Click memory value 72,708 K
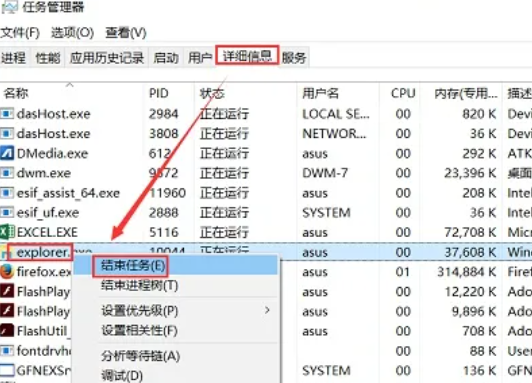 [470, 232]
